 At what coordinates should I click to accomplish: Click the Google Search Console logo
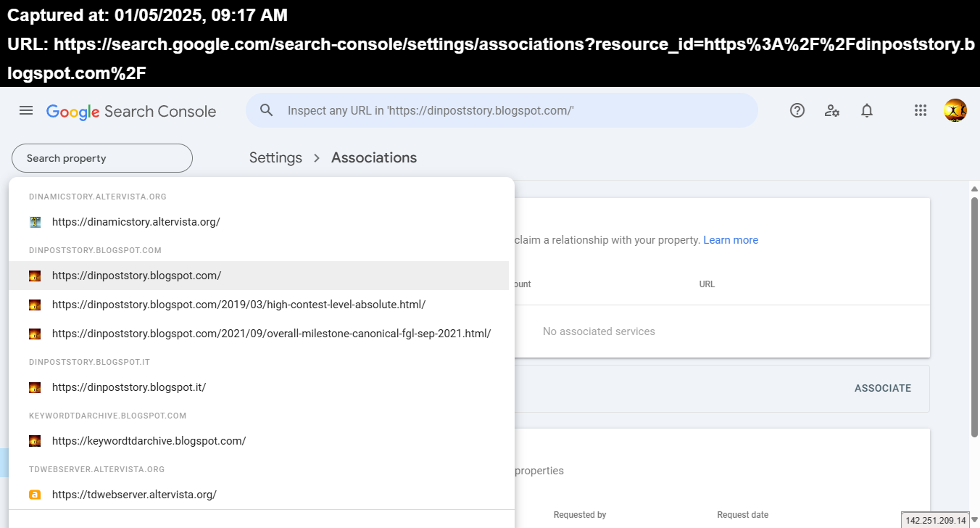pyautogui.click(x=131, y=112)
